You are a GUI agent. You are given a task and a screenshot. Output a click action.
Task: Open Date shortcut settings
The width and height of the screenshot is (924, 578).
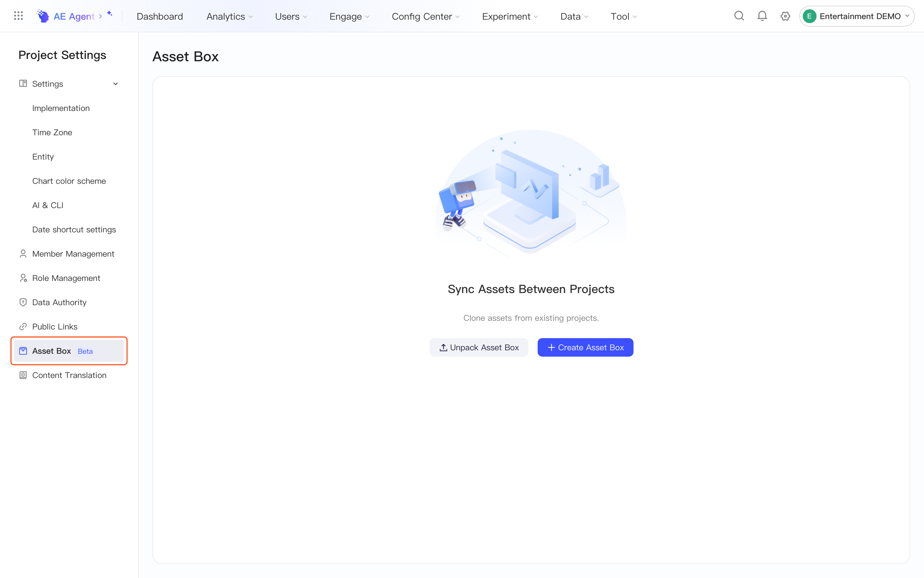(74, 229)
